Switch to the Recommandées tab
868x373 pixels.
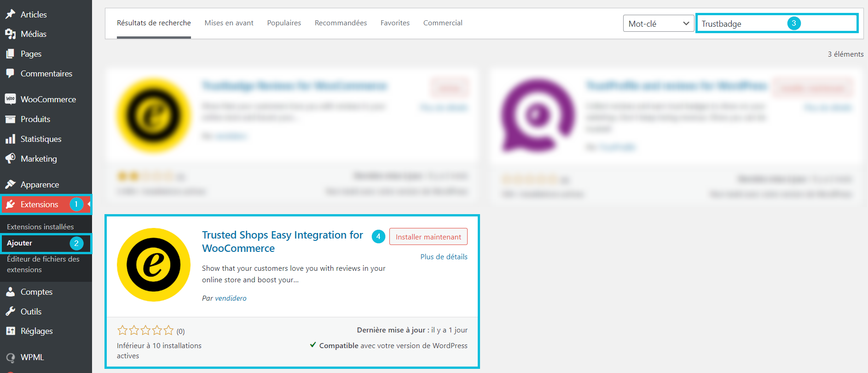tap(341, 23)
